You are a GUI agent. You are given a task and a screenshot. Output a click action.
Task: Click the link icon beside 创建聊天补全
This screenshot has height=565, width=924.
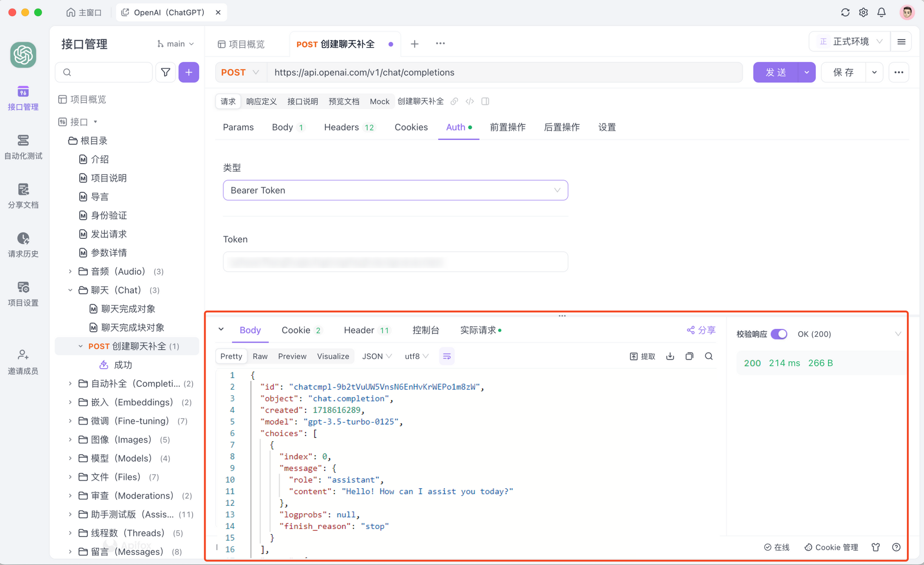pyautogui.click(x=454, y=101)
